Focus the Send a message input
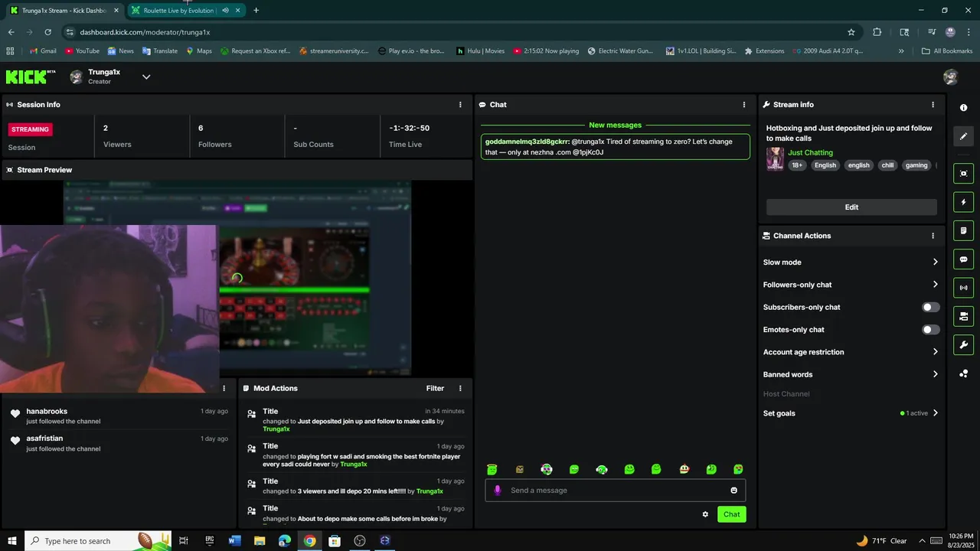The image size is (980, 551). pyautogui.click(x=616, y=491)
